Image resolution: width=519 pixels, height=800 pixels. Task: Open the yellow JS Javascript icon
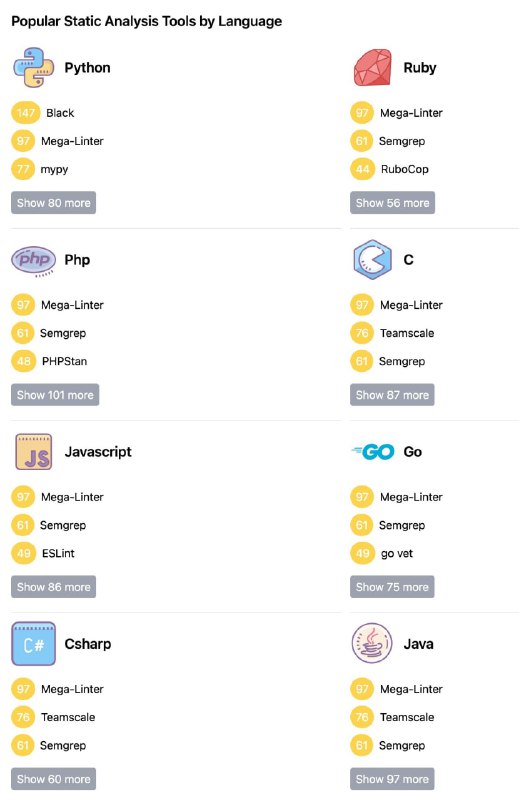click(x=34, y=452)
